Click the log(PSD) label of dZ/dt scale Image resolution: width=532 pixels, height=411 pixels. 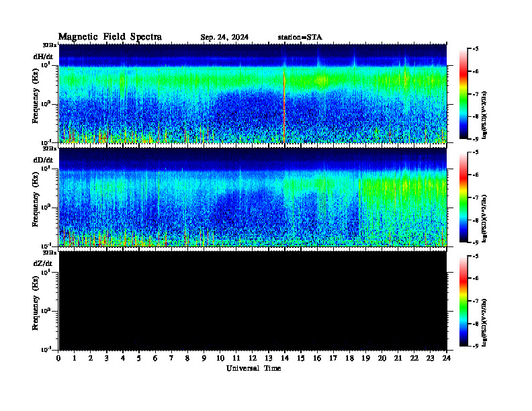[485, 322]
